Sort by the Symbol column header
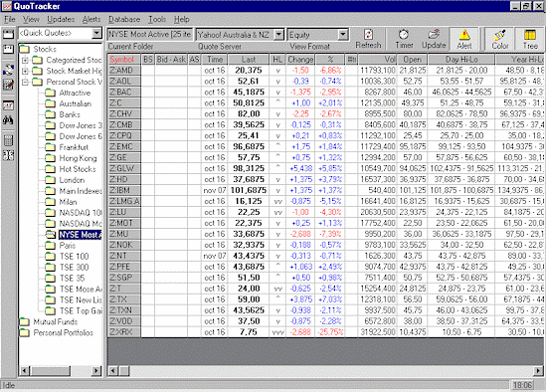 pyautogui.click(x=124, y=60)
